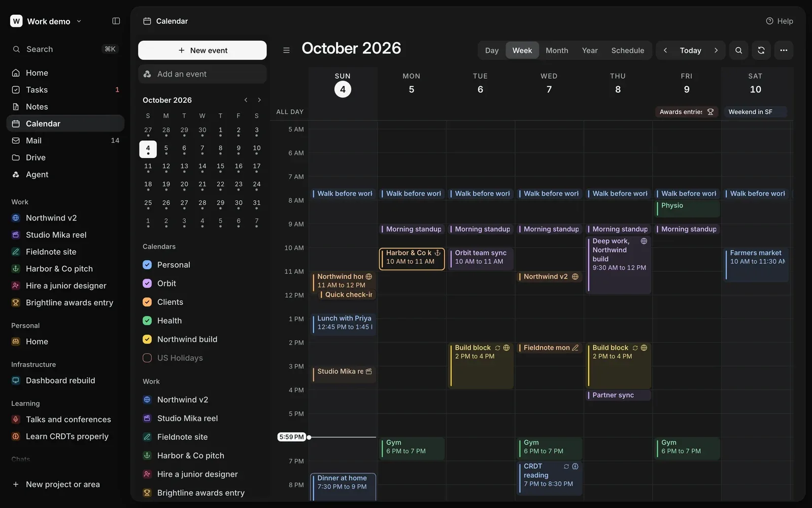The image size is (812, 508).
Task: Uncheck the Orbit calendar checkbox
Action: tap(147, 283)
